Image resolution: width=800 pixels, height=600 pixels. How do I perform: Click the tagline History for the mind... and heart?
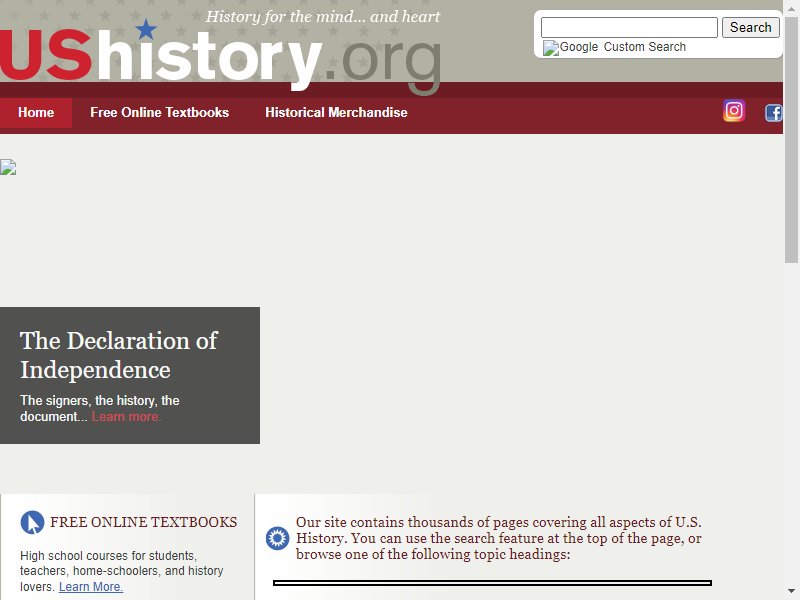click(322, 17)
